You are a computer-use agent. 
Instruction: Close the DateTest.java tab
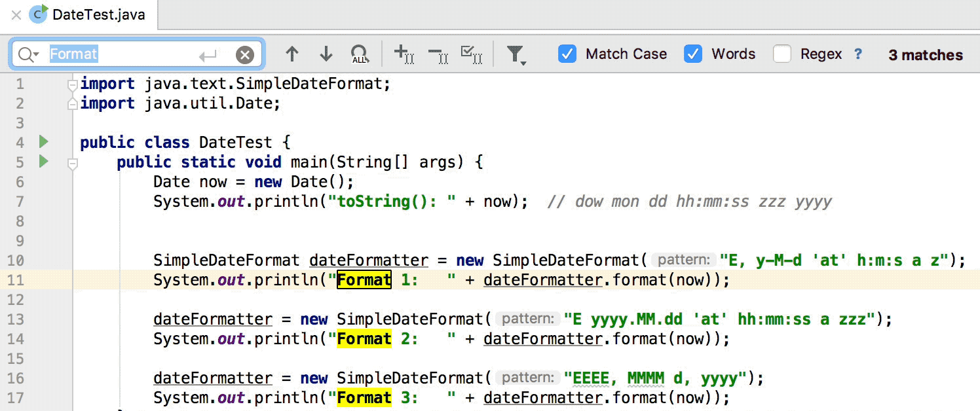pos(16,14)
